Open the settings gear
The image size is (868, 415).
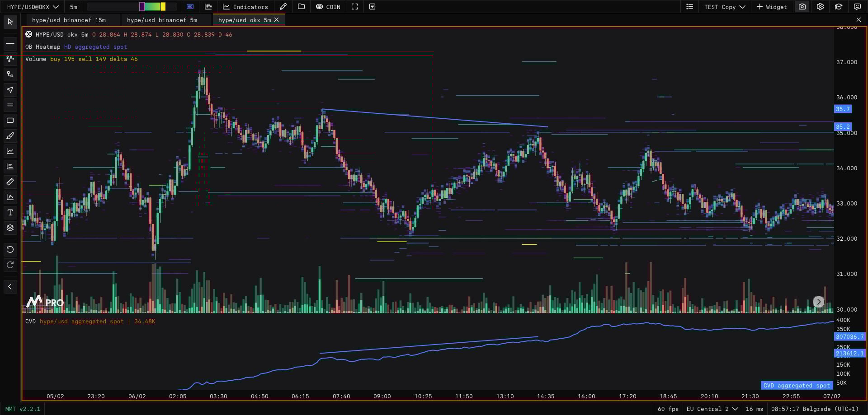pos(820,7)
